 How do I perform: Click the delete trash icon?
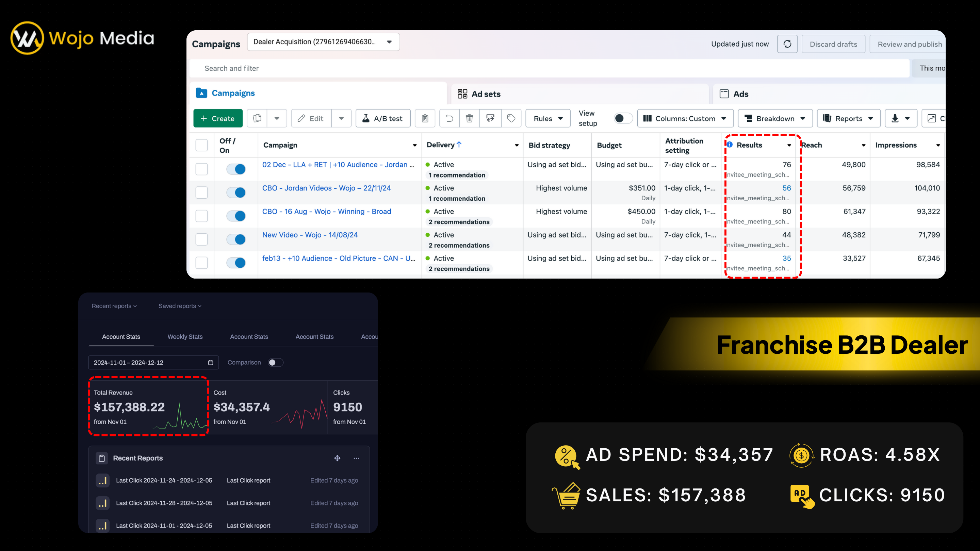pyautogui.click(x=469, y=118)
